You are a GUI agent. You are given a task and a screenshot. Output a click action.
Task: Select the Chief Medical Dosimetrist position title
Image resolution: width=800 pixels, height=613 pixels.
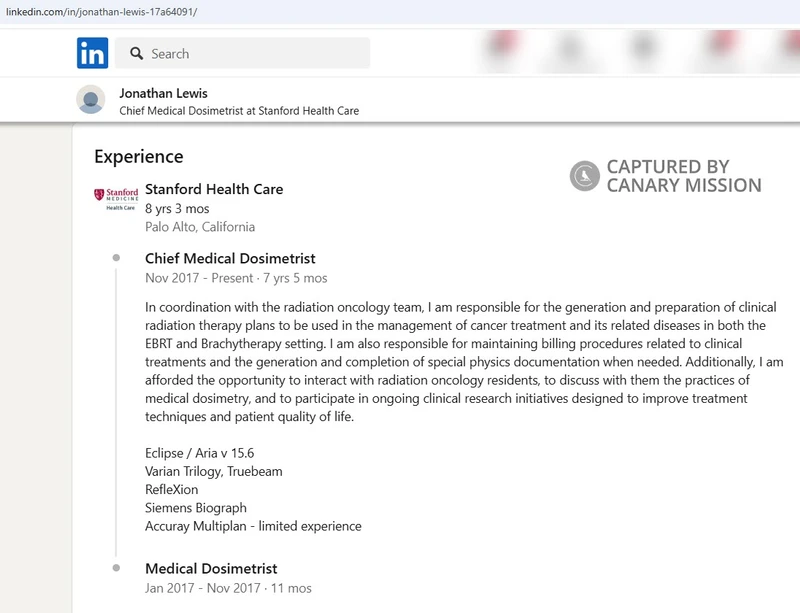click(230, 258)
